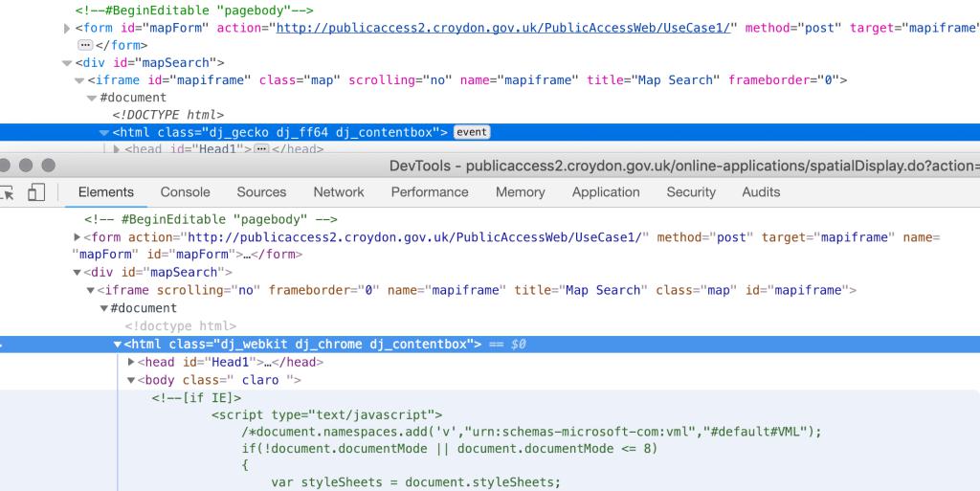This screenshot has width=980, height=491.
Task: Expand the mapForm form node in Firefox inspector
Action: [67, 28]
